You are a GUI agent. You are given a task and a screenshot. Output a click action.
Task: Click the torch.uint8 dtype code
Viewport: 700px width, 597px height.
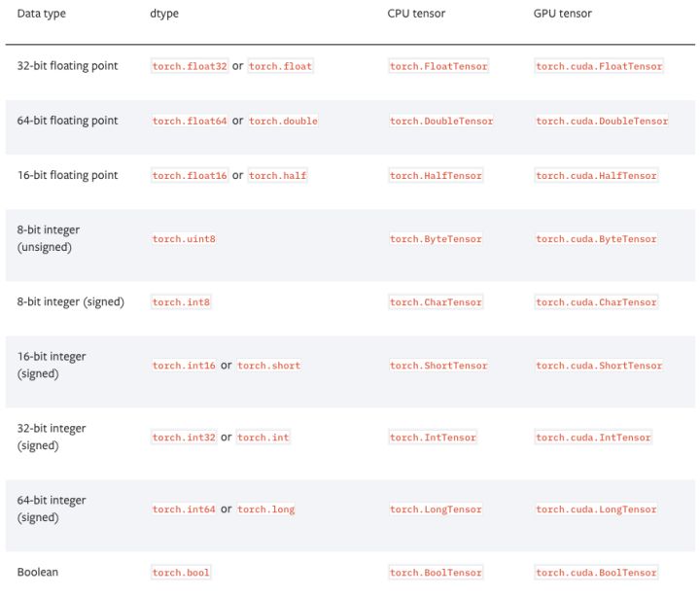click(184, 239)
